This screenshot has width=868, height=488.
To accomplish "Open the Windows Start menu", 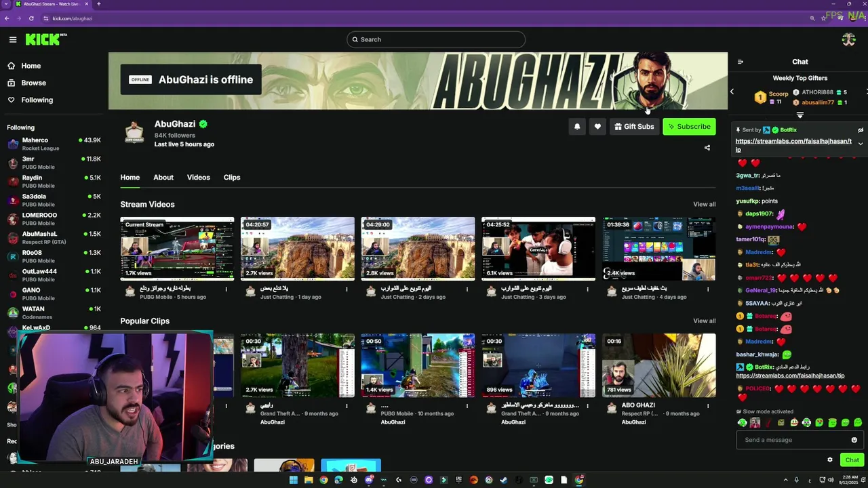I will pyautogui.click(x=293, y=480).
